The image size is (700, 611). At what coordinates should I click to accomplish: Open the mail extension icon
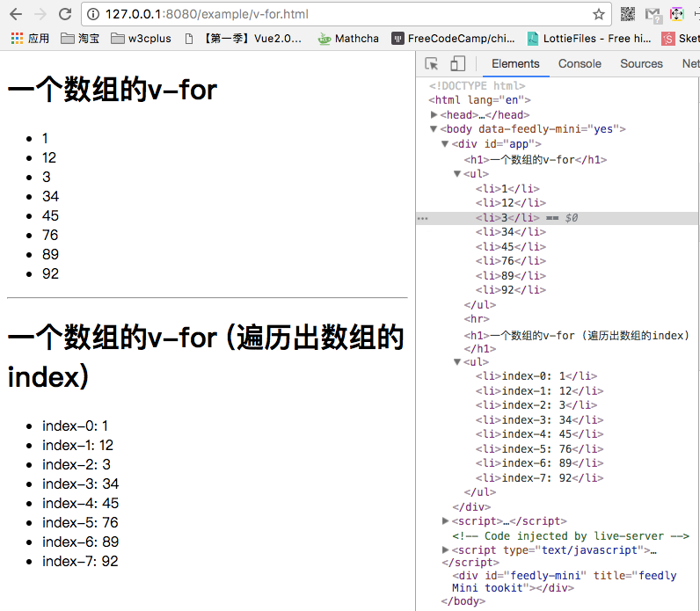(653, 15)
